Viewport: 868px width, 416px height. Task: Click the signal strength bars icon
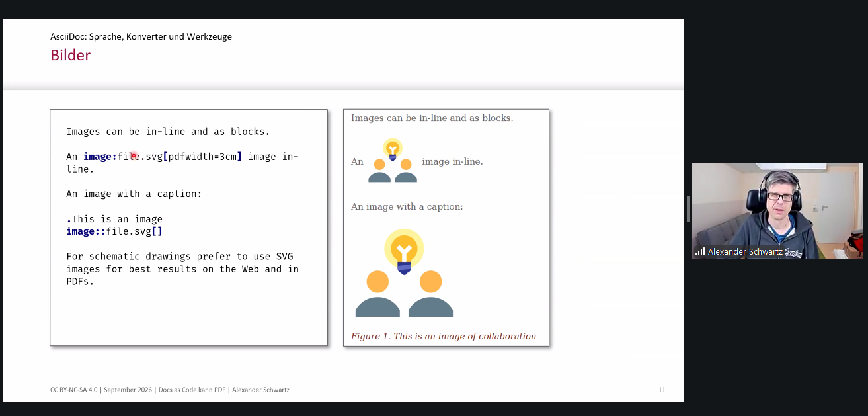[x=699, y=252]
